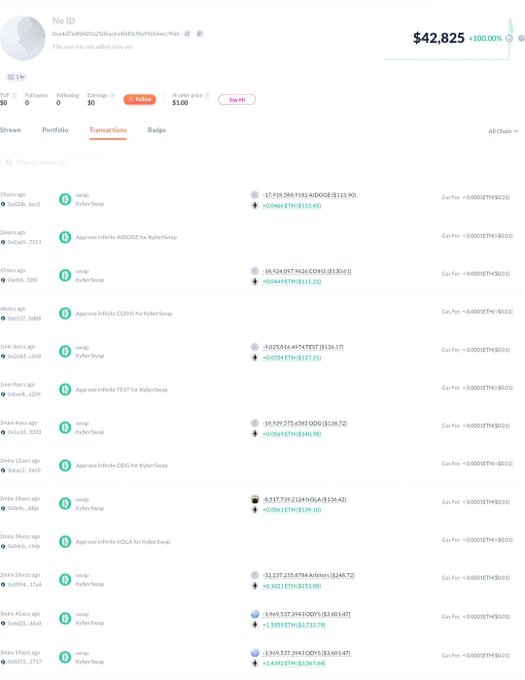
Task: Click the +0.1021 ETH received amount
Action: pos(292,586)
